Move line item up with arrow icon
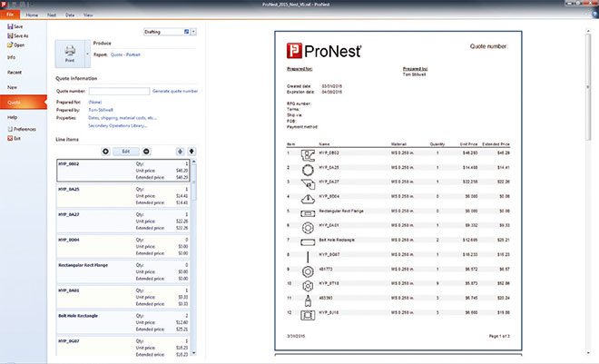 coord(179,151)
